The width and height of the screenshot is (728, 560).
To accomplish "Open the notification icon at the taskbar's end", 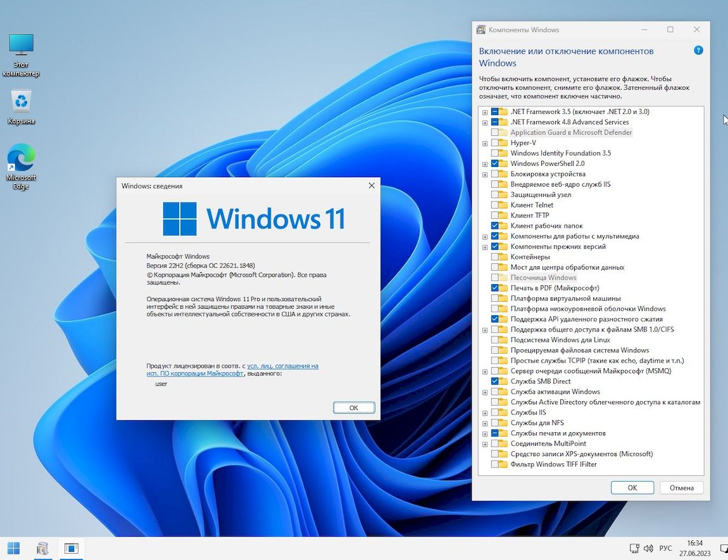I will pos(724,549).
